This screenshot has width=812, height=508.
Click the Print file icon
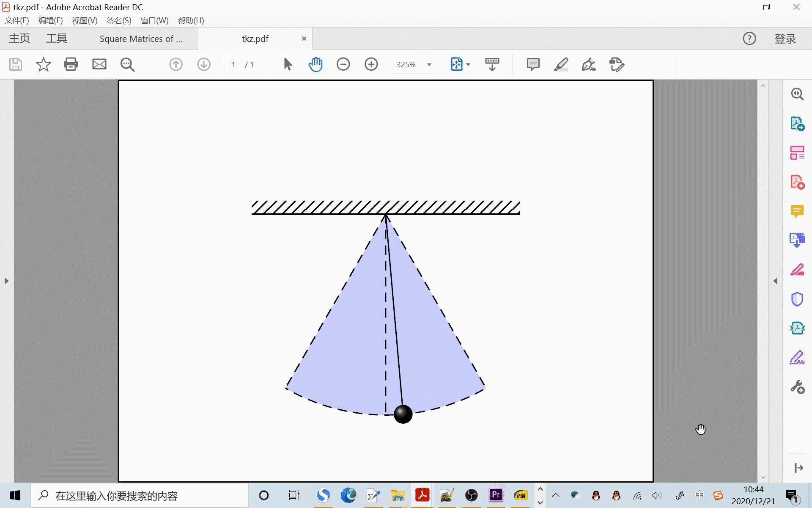[71, 64]
